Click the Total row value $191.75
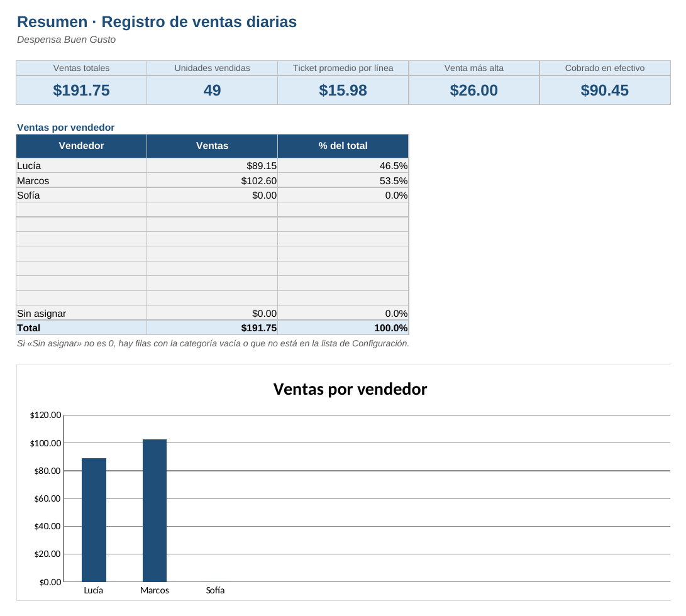Screen dimensions: 686x616 pyautogui.click(x=212, y=327)
